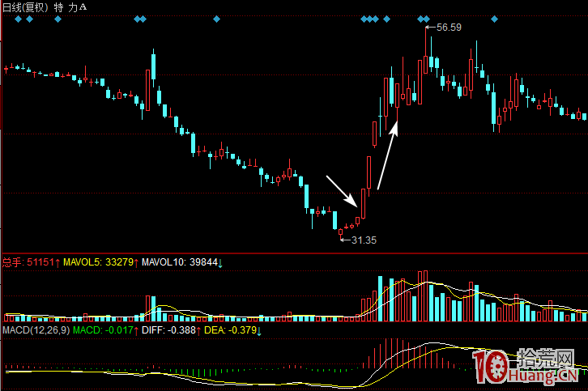
Task: Click the DEA: -0.379 value
Action: click(x=232, y=330)
